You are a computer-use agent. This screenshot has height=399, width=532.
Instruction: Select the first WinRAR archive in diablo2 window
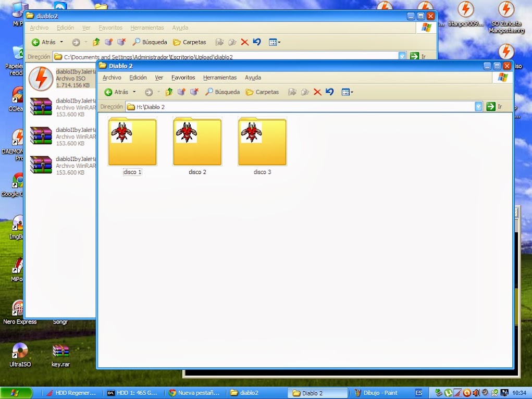[63, 107]
